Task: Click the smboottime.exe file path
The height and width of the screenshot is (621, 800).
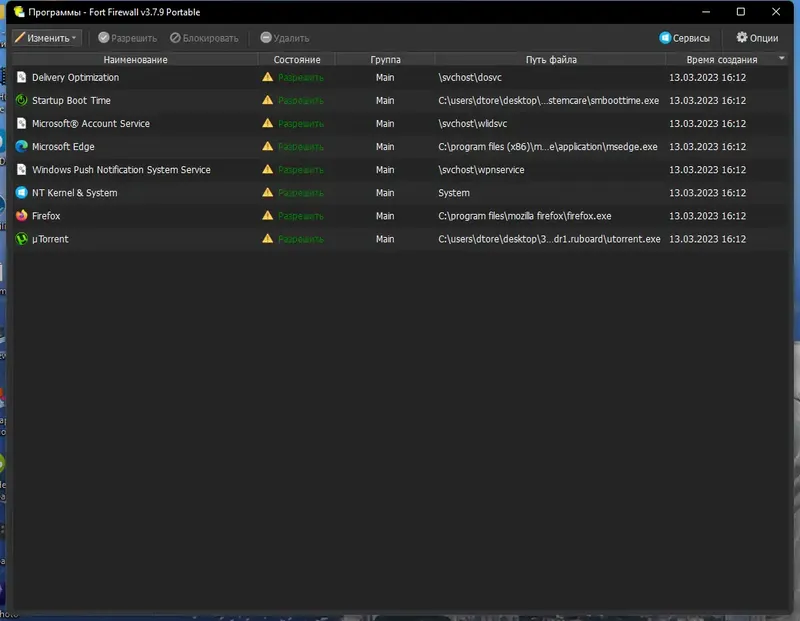Action: 548,101
